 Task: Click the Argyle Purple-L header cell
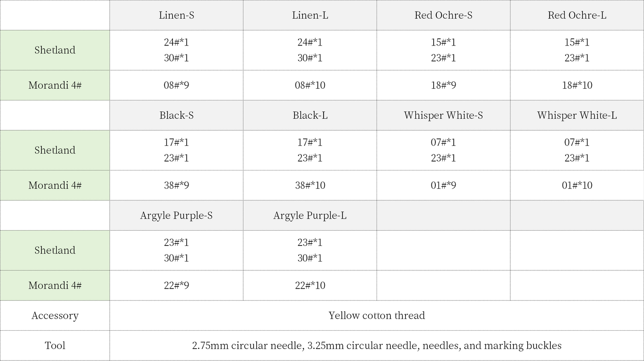[x=310, y=216]
